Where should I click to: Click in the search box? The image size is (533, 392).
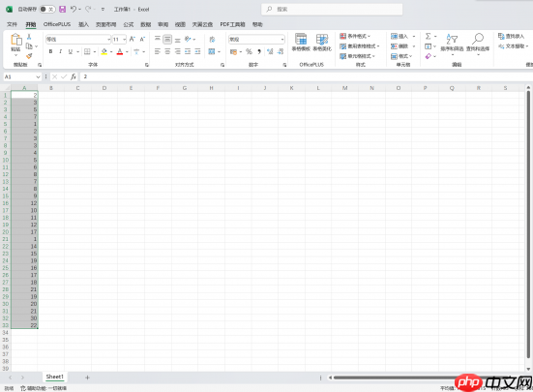[x=332, y=9]
